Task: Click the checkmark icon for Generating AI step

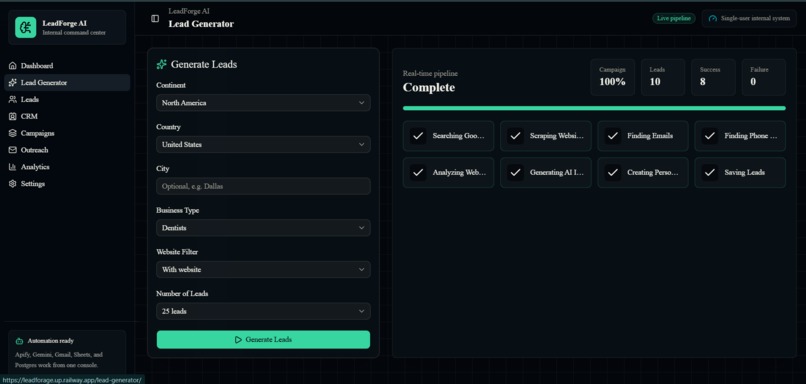Action: click(515, 173)
